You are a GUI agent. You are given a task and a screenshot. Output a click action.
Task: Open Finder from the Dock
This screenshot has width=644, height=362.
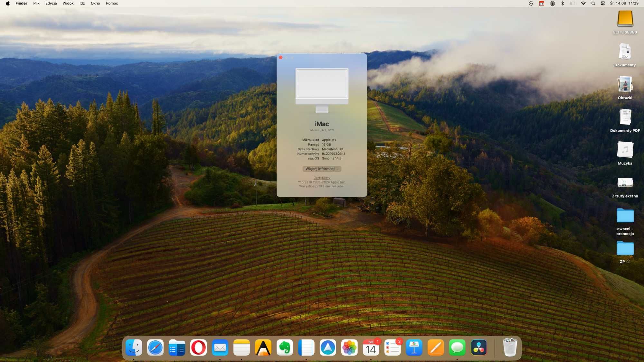point(134,348)
